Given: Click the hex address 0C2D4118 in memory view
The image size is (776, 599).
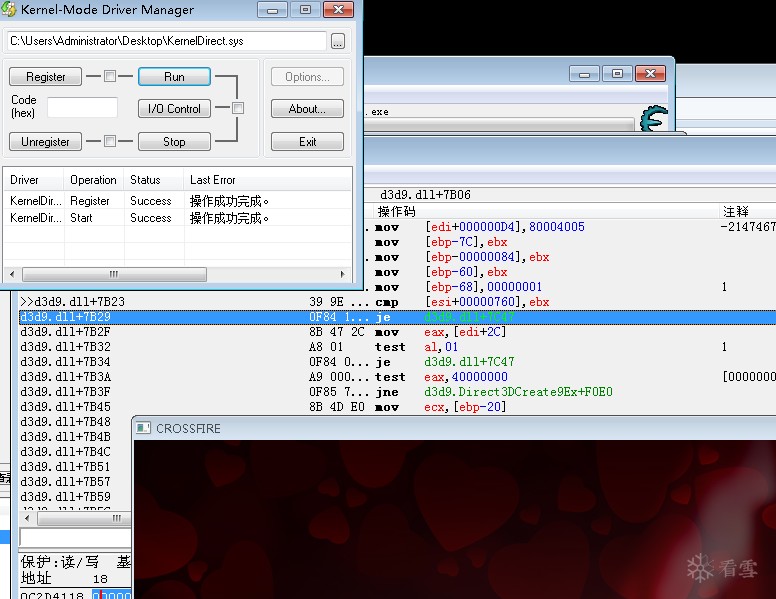Looking at the screenshot, I should click(x=51, y=594).
